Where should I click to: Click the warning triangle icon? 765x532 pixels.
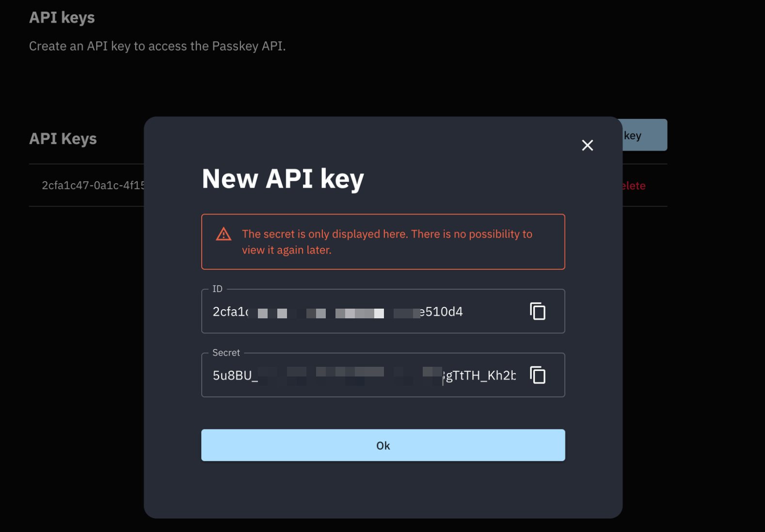[x=223, y=234]
